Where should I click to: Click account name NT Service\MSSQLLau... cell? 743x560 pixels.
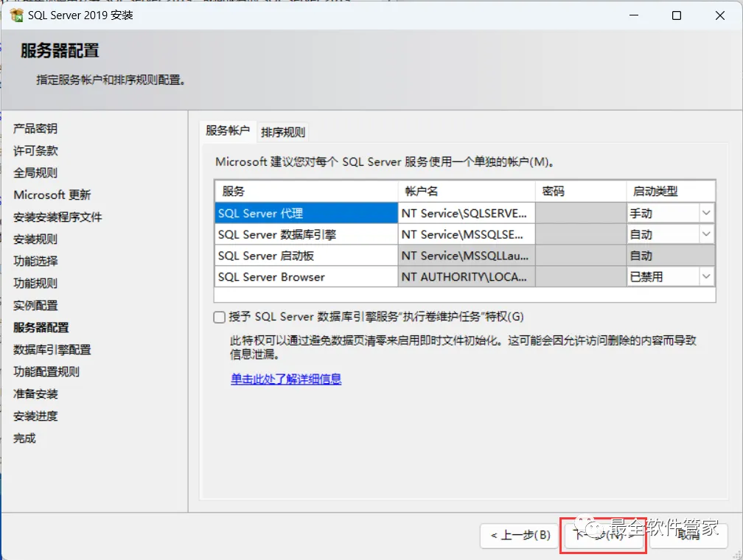tap(467, 256)
